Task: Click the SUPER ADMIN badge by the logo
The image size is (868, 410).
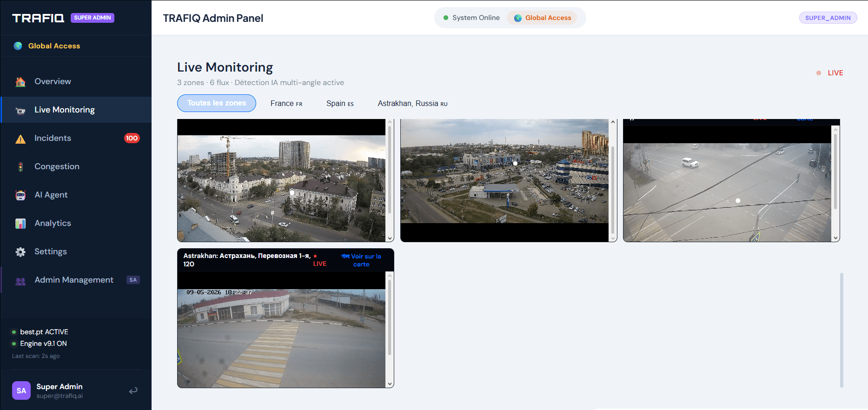Action: tap(93, 18)
